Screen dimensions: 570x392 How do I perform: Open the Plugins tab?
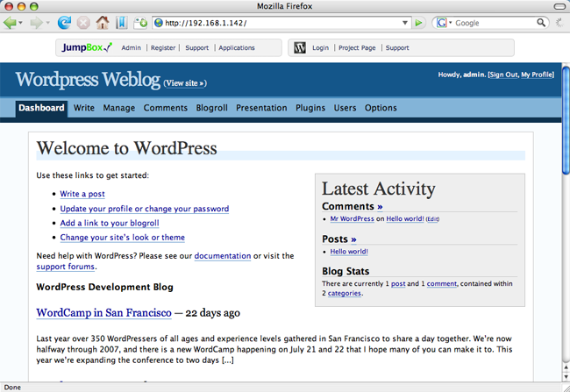pos(310,108)
